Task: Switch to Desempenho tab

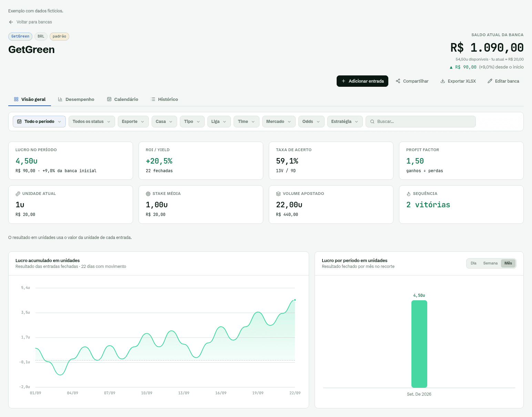Action: tap(76, 99)
